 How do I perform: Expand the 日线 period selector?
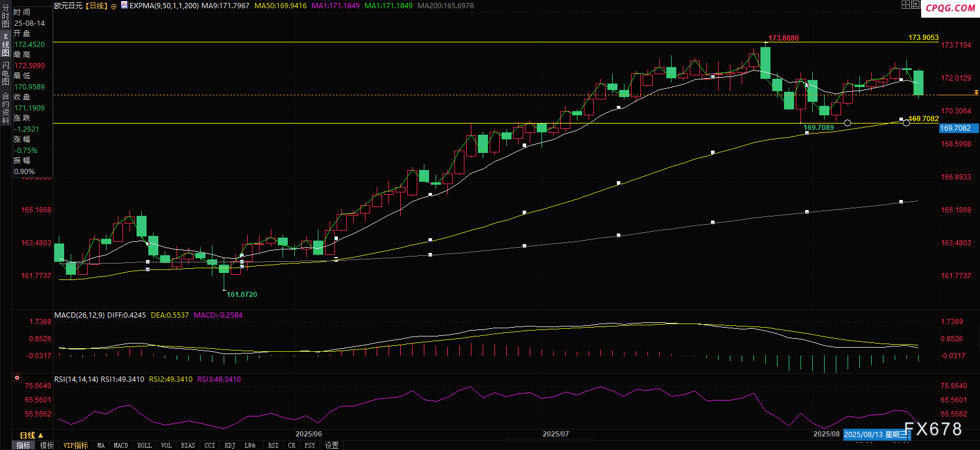pos(31,435)
